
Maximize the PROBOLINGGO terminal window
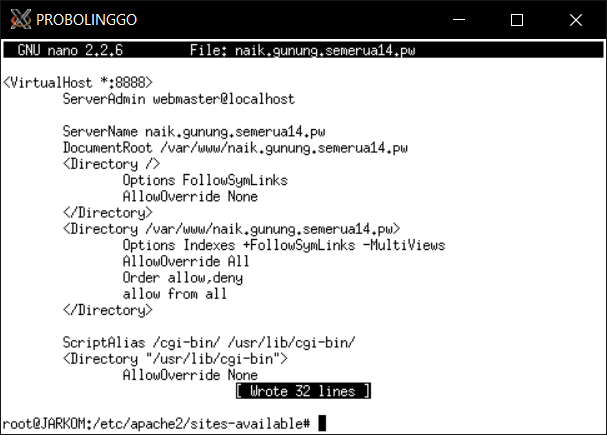click(517, 20)
